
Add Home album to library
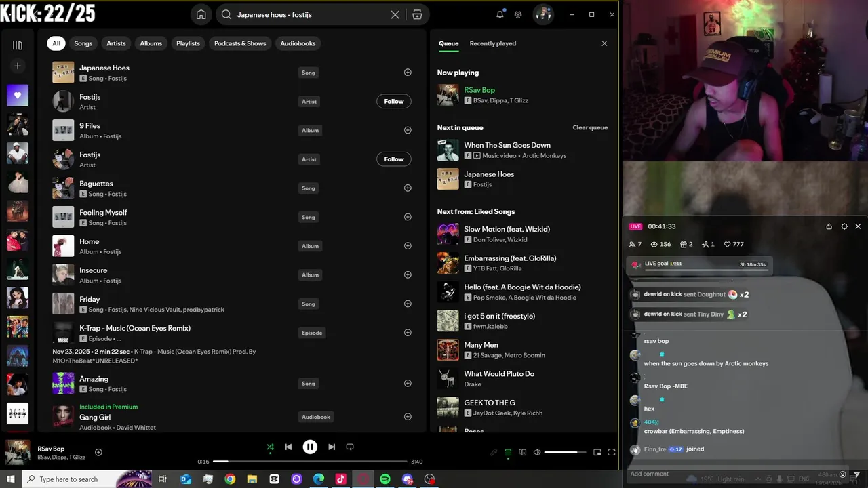(x=408, y=246)
